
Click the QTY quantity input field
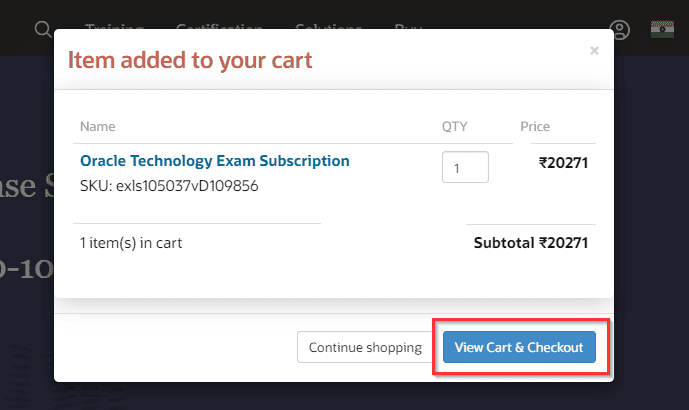[465, 168]
